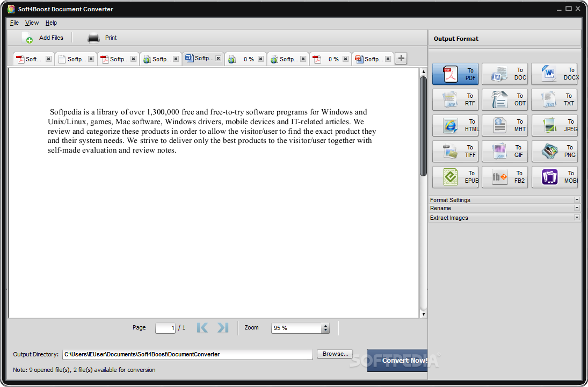Pick the To DOCX output format

point(554,74)
